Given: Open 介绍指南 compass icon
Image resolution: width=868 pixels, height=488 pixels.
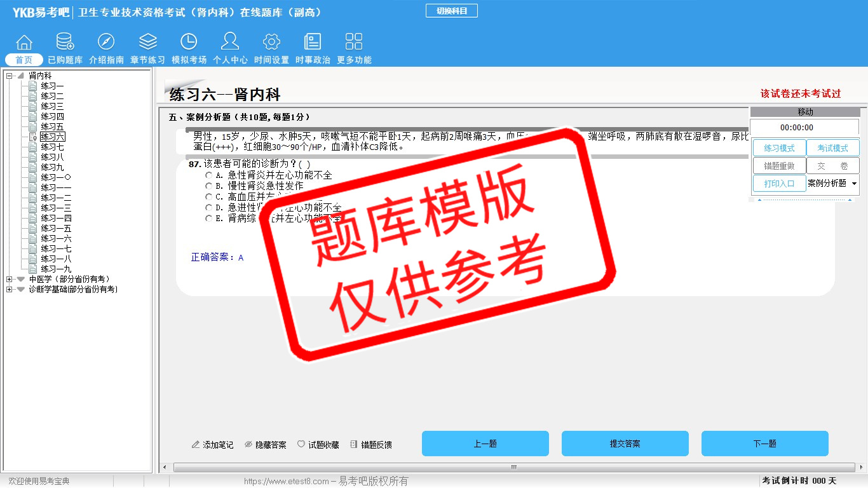Looking at the screenshot, I should point(106,43).
